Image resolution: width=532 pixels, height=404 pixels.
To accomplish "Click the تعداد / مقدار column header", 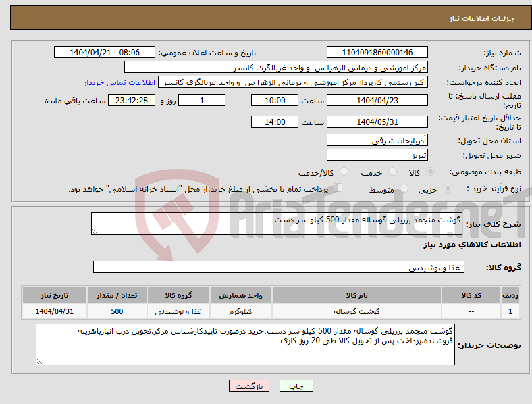I will [x=117, y=295].
